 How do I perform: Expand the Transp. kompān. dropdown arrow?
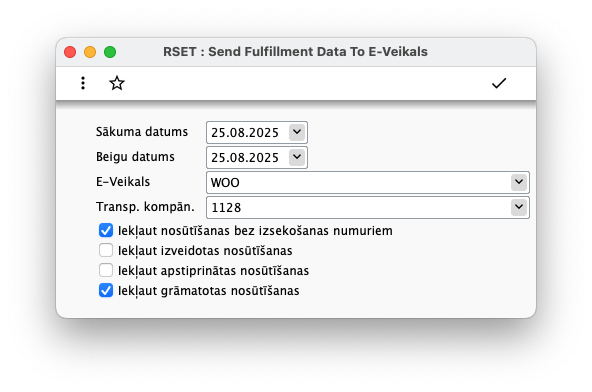519,207
